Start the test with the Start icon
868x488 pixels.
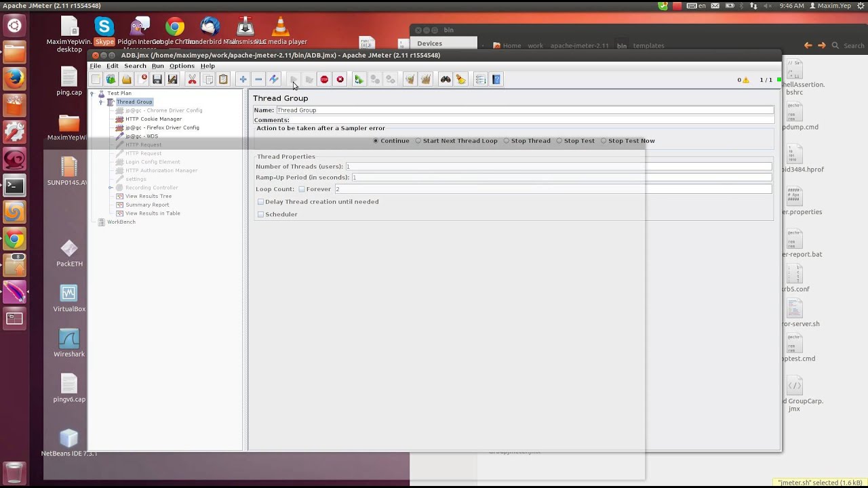click(x=294, y=79)
